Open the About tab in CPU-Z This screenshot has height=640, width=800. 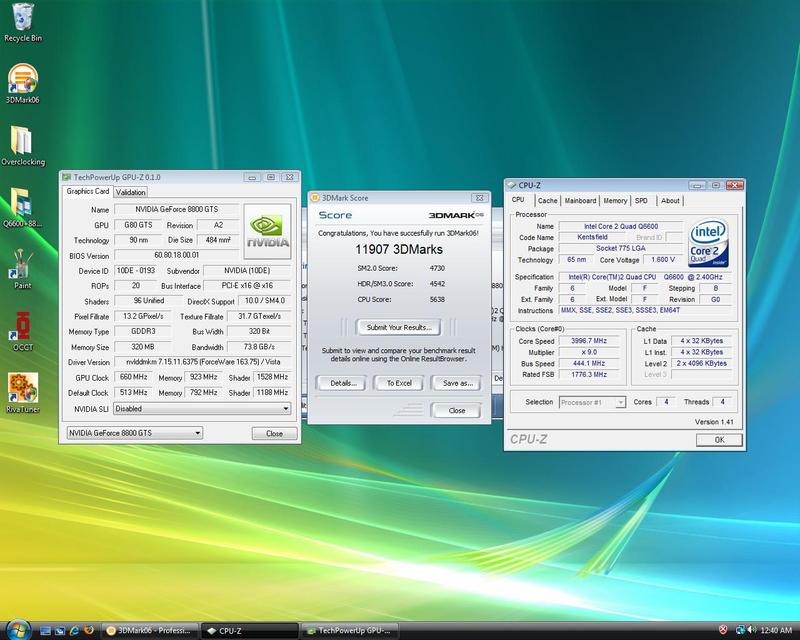pyautogui.click(x=670, y=201)
